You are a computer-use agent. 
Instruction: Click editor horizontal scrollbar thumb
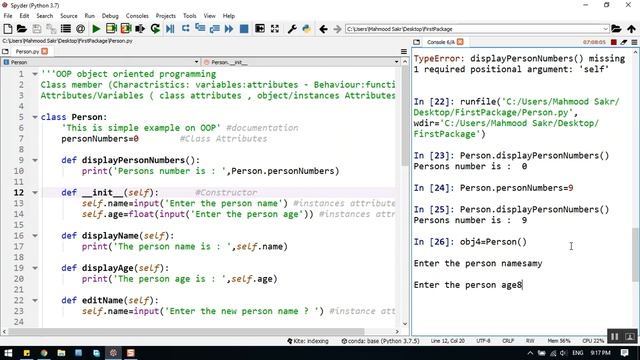(x=186, y=331)
